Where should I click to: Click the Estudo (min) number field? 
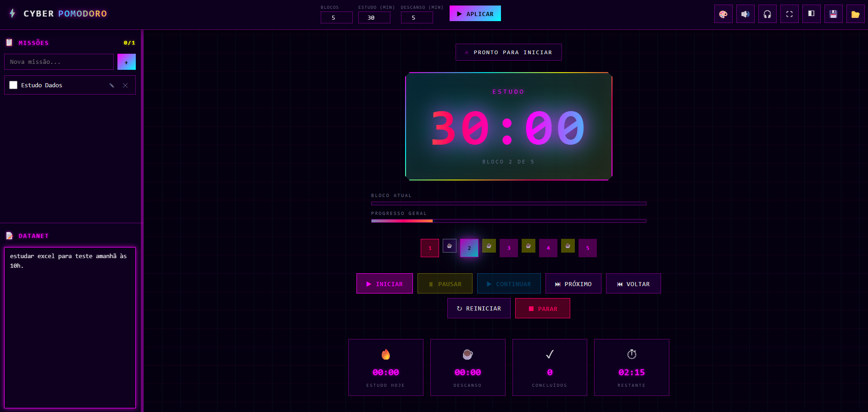click(x=374, y=17)
